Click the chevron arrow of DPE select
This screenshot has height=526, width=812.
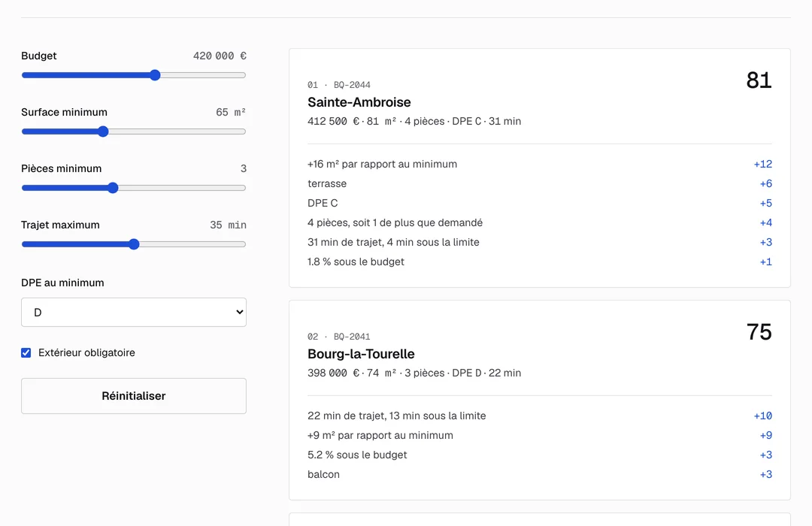[x=239, y=312]
